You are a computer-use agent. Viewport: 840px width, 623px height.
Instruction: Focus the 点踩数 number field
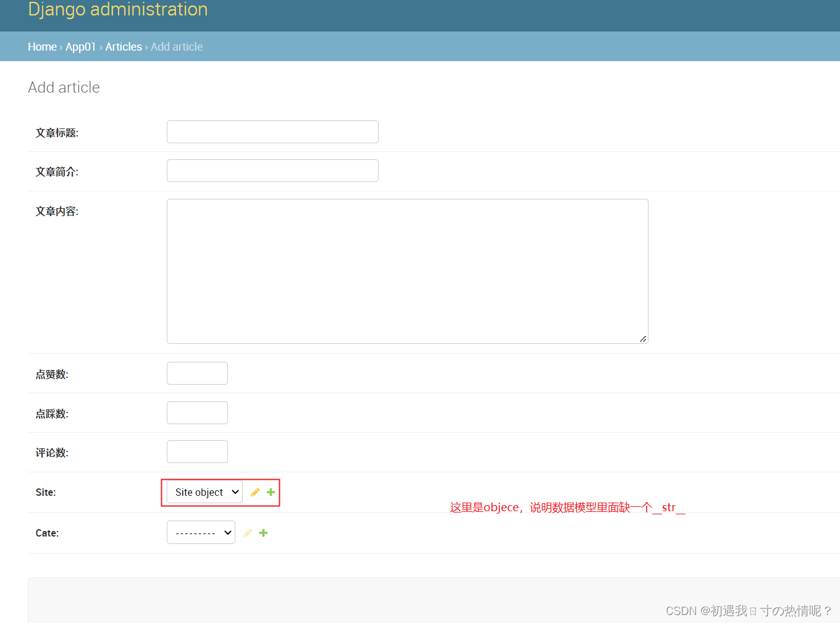197,412
